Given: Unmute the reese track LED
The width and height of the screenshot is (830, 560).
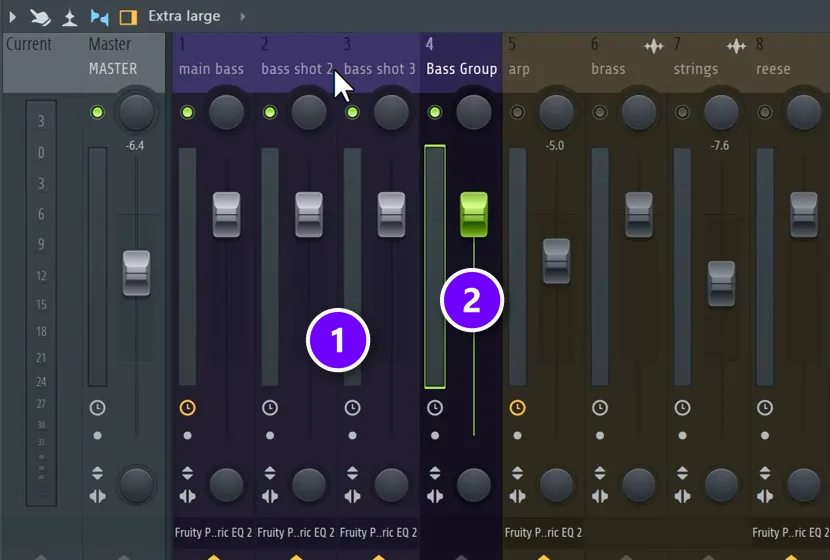Looking at the screenshot, I should (765, 112).
